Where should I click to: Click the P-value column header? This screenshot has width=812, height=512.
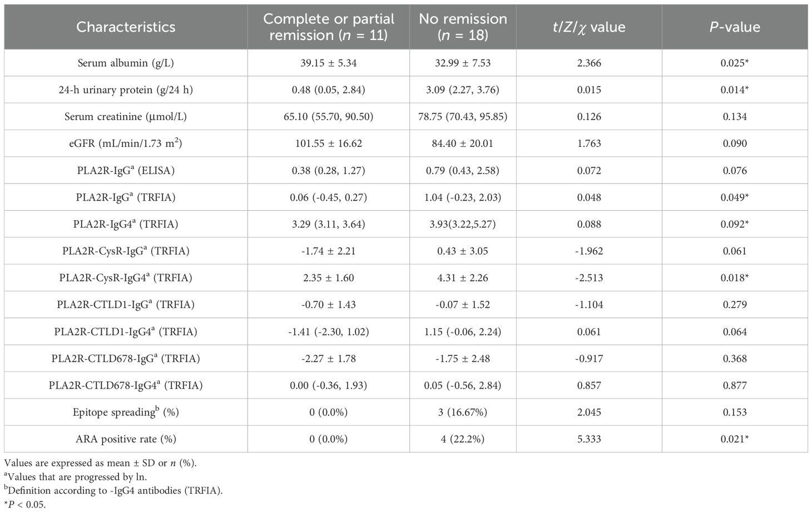pos(735,27)
